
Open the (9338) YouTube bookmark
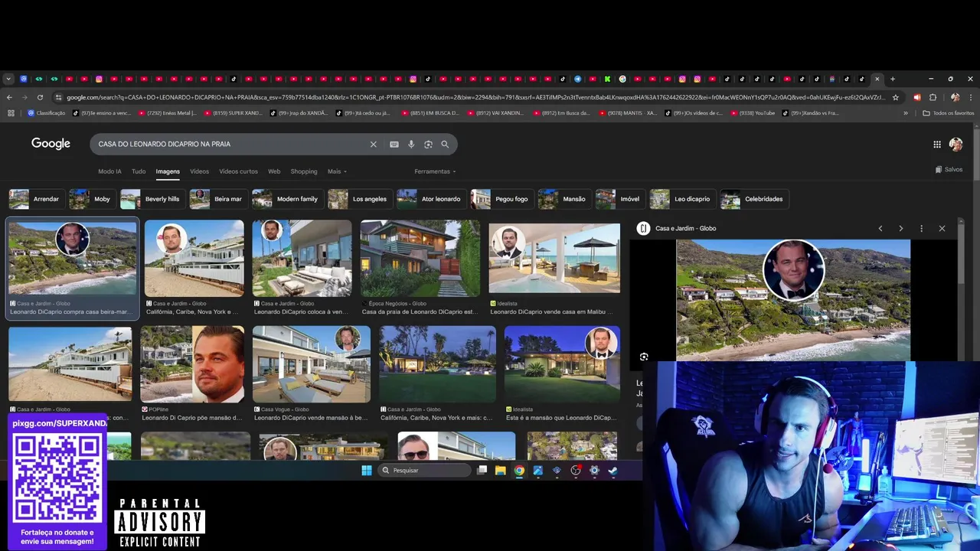coord(753,113)
